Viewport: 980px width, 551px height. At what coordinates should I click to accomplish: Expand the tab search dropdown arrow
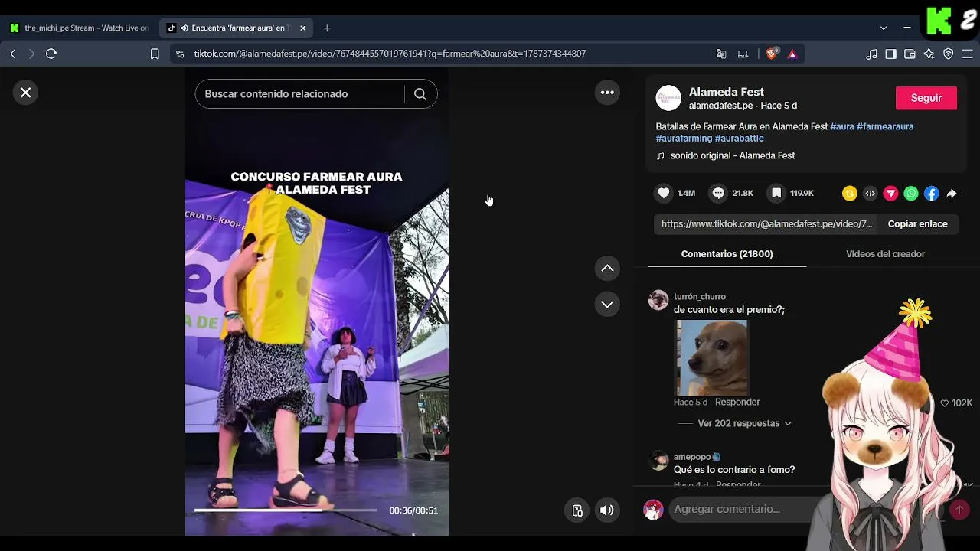click(x=884, y=28)
